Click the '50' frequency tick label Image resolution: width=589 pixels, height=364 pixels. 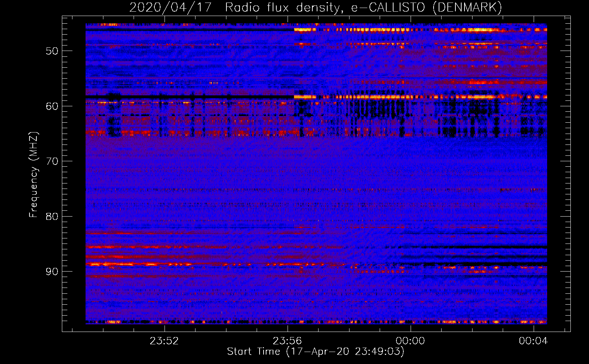click(x=52, y=51)
